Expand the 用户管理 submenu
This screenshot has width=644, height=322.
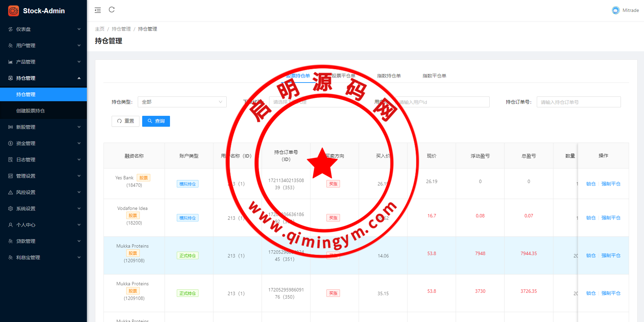click(x=43, y=46)
